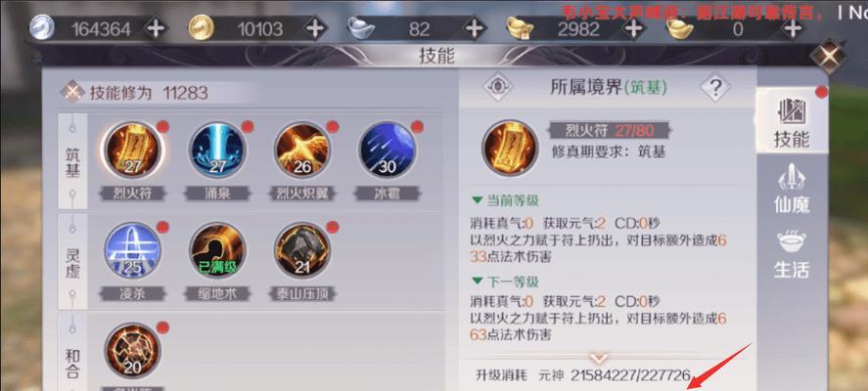Select the 泰山压顶 rock skill icon

[x=302, y=250]
